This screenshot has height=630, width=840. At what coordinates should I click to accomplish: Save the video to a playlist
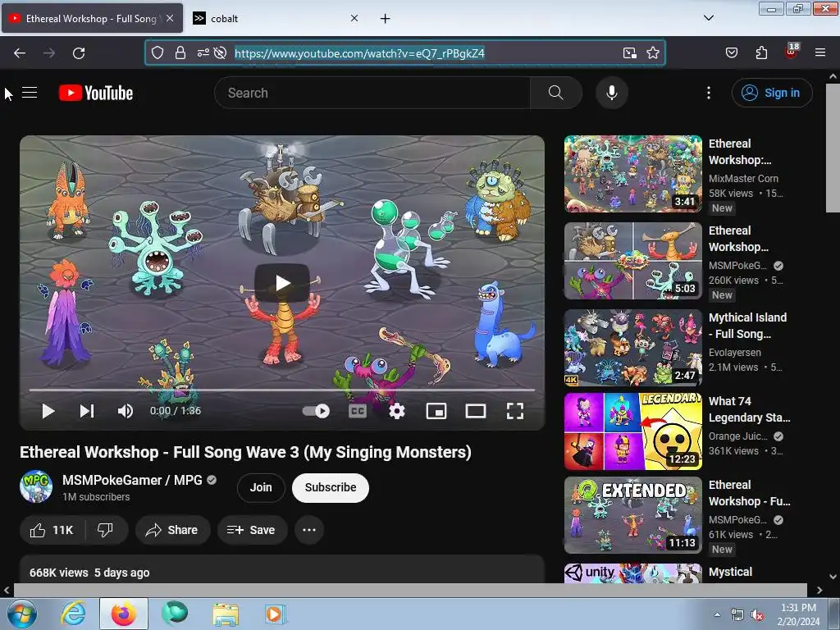click(252, 530)
